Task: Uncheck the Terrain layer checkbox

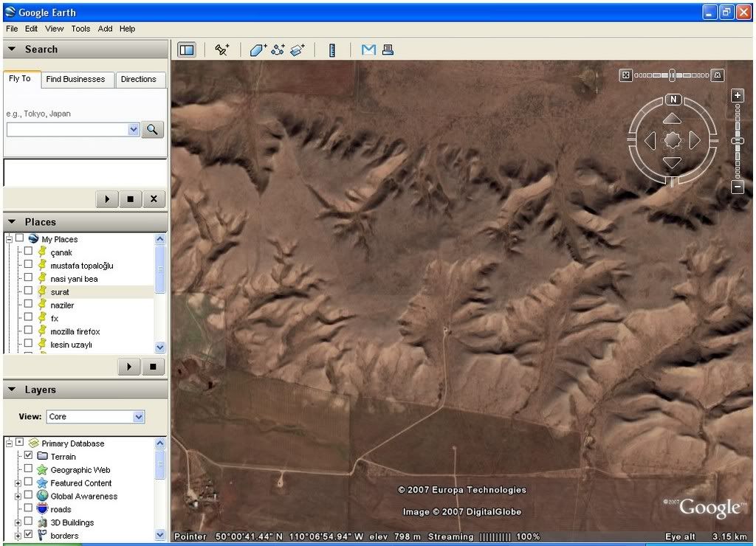Action: click(29, 455)
